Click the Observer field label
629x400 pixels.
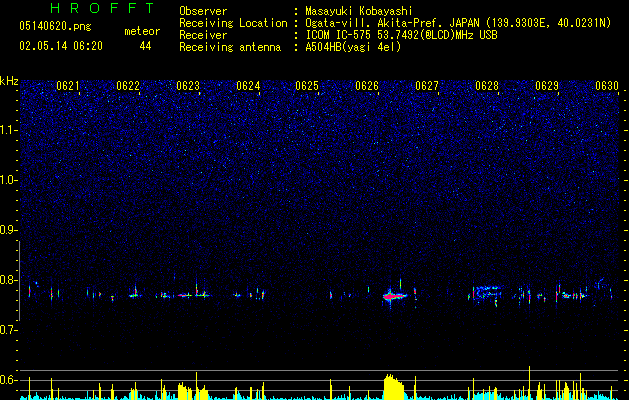[203, 11]
